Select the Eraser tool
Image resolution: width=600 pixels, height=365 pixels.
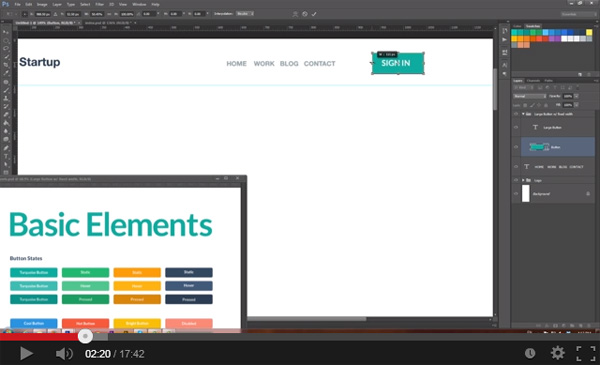click(6, 115)
